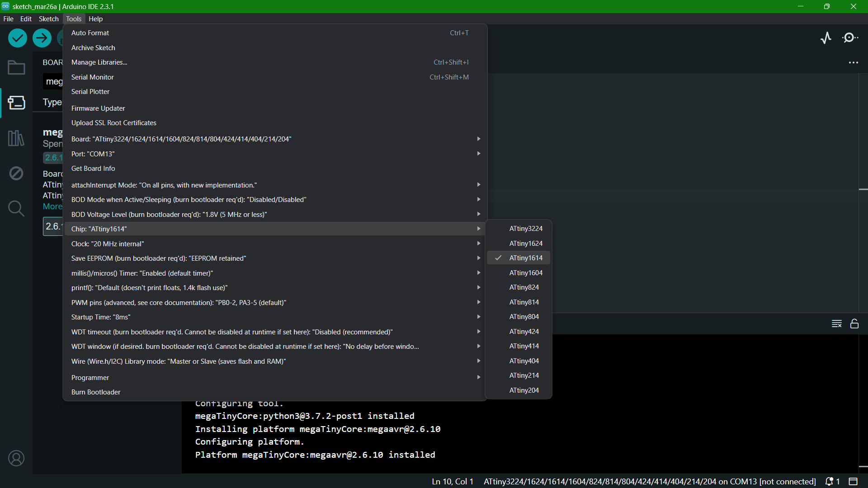Image resolution: width=868 pixels, height=488 pixels.
Task: Click the board and port status text
Action: (x=650, y=482)
